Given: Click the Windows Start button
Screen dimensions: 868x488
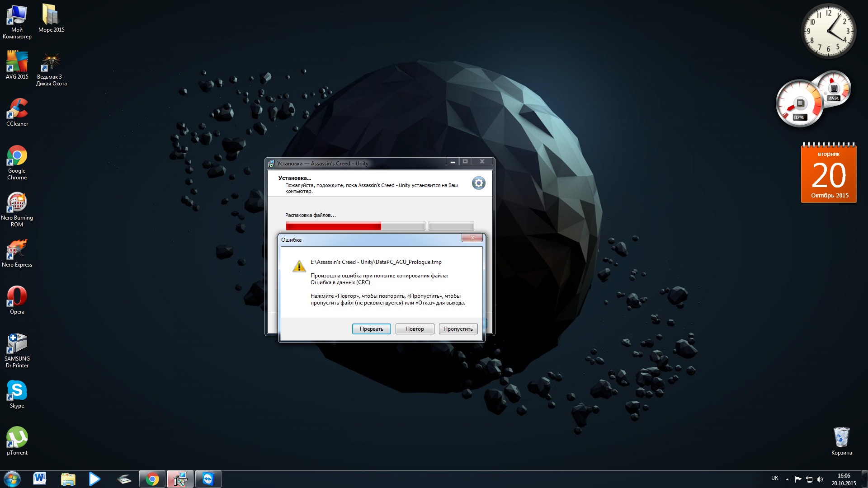Looking at the screenshot, I should click(12, 479).
